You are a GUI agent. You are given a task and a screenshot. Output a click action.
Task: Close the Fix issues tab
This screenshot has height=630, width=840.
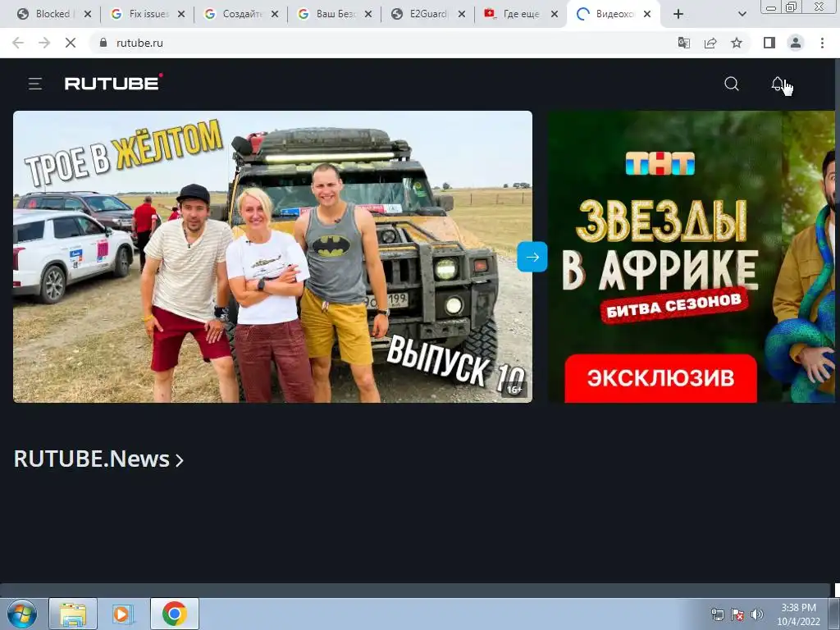point(181,14)
